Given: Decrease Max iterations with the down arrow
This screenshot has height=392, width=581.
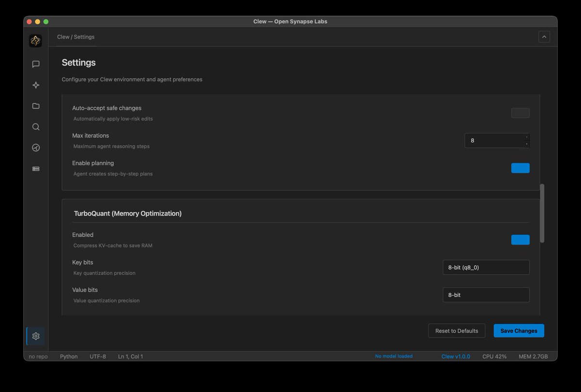Looking at the screenshot, I should pos(527,144).
